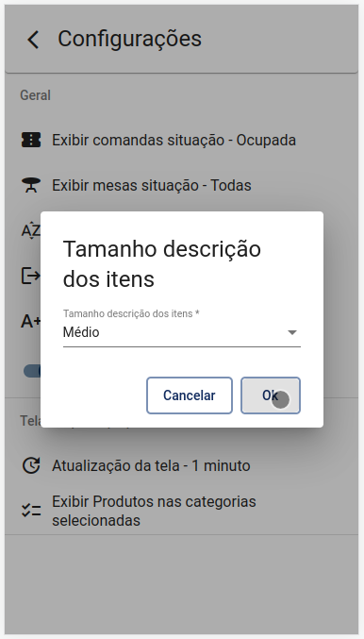Click the A-Z sort icon behind the dialog
The width and height of the screenshot is (364, 639).
pos(30,231)
